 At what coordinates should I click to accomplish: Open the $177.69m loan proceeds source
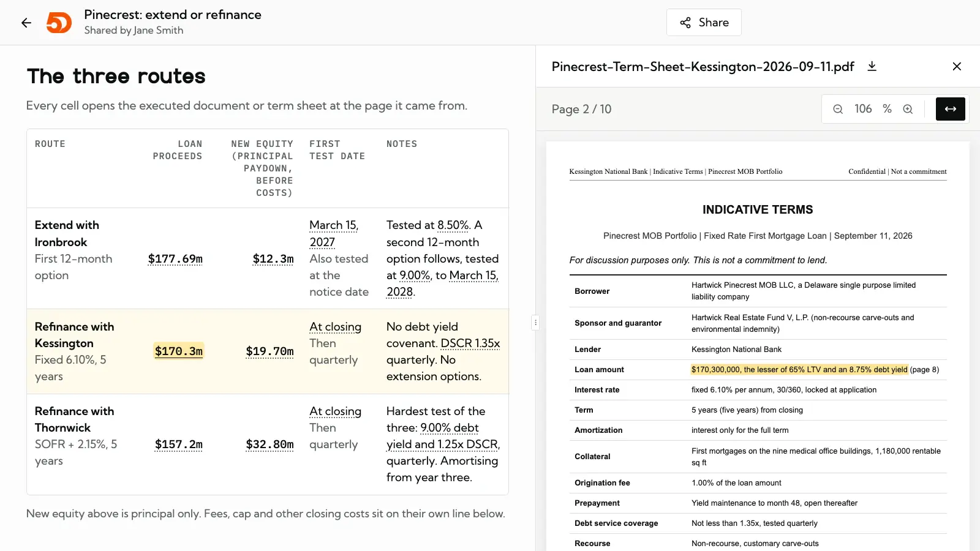(x=175, y=259)
